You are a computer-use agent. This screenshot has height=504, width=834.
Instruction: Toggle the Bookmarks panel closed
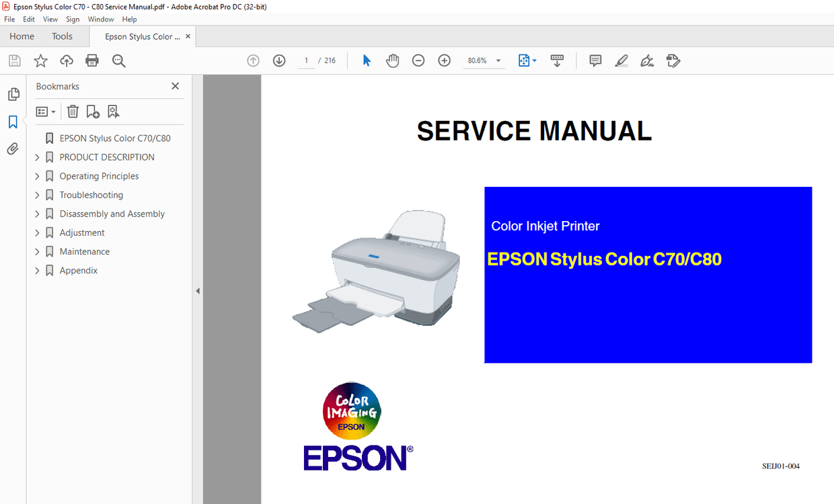click(x=175, y=86)
